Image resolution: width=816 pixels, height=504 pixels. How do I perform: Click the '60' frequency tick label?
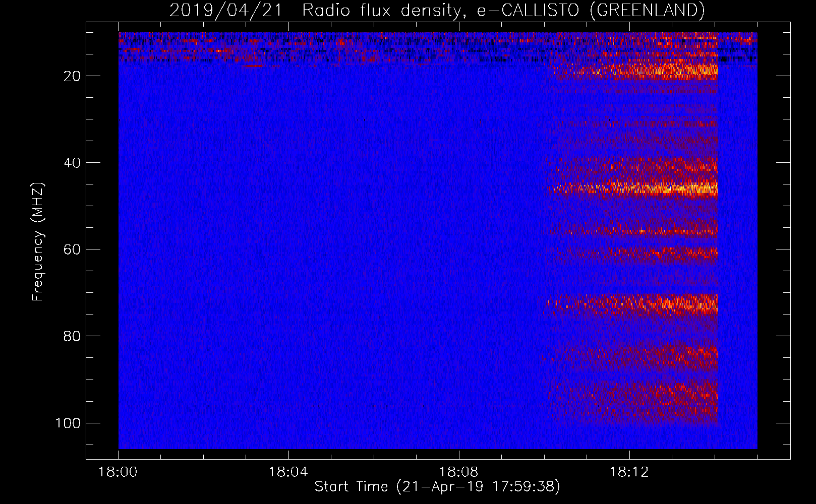(x=73, y=249)
